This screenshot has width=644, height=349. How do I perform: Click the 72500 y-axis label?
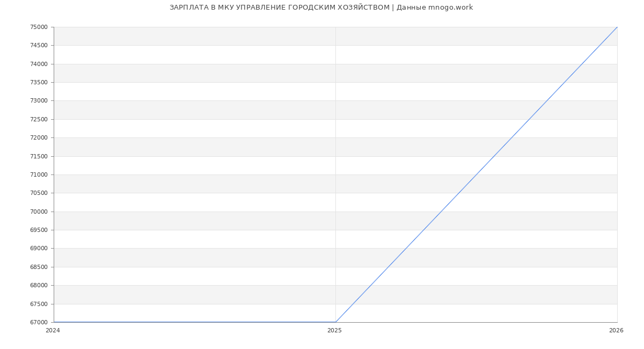click(x=39, y=119)
